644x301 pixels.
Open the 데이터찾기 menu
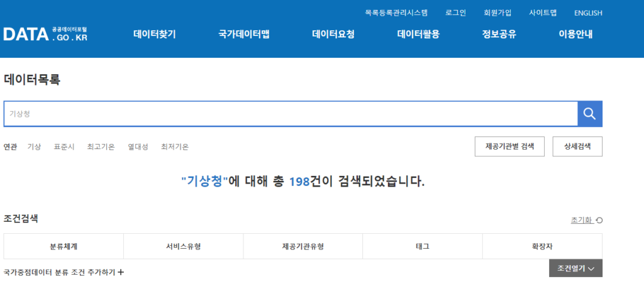155,35
